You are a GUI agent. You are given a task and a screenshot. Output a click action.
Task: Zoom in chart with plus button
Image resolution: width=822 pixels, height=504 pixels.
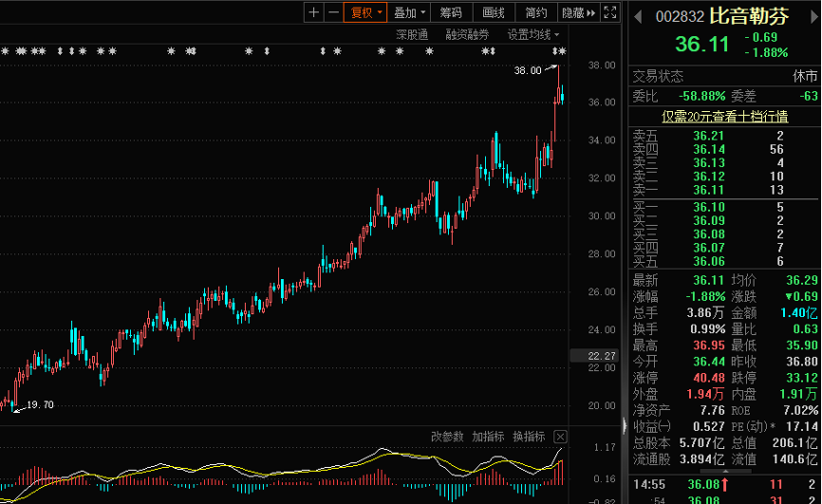[x=313, y=12]
